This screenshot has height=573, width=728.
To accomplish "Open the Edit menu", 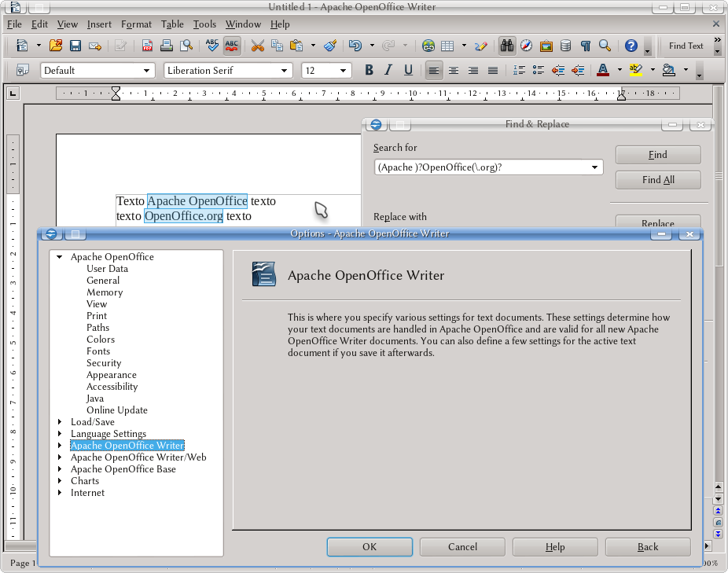I will click(39, 24).
